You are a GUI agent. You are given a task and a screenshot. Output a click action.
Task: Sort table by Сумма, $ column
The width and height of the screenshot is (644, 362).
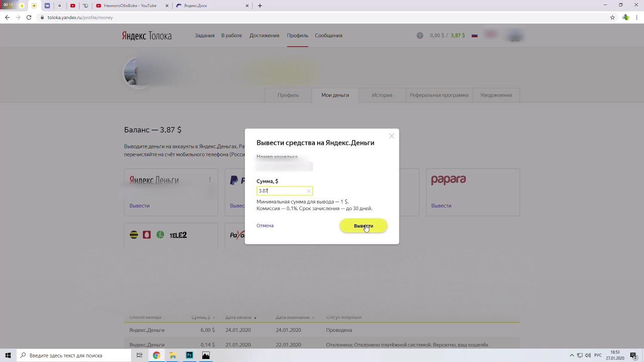click(203, 317)
